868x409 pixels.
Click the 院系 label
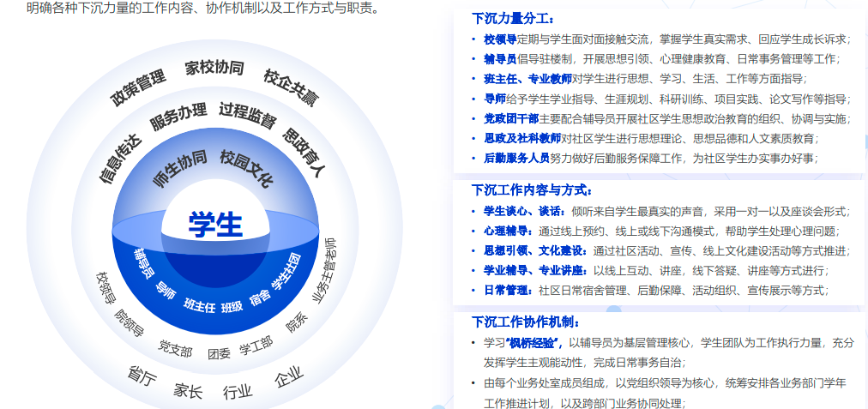(x=296, y=322)
